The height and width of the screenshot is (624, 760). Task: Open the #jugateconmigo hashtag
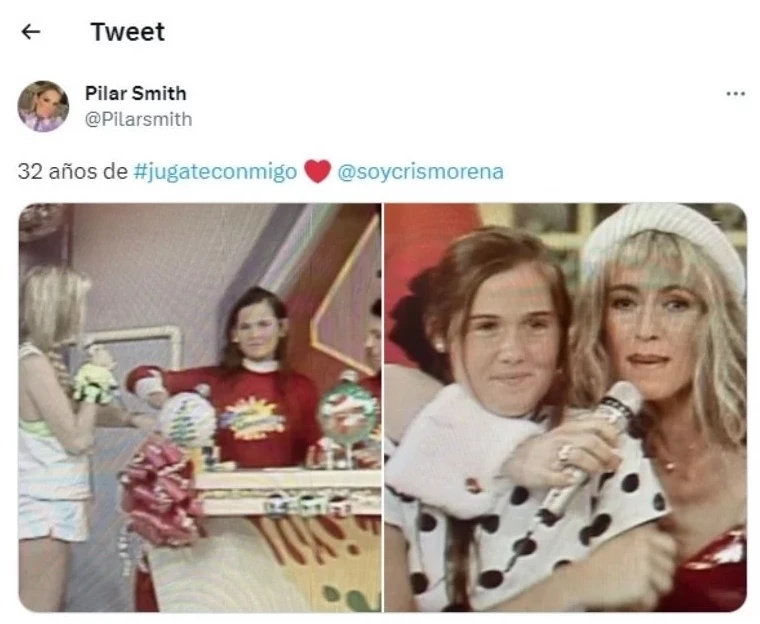[215, 172]
